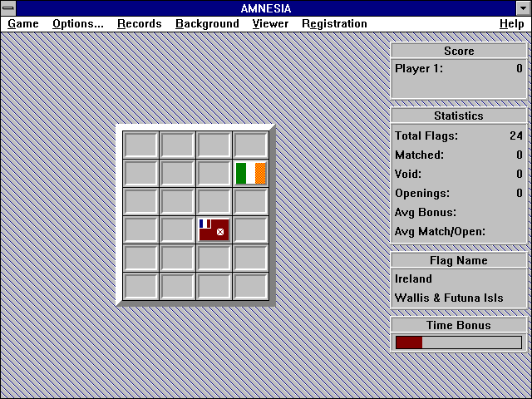Click the Time Bonus progress bar
532x399 pixels.
[459, 342]
